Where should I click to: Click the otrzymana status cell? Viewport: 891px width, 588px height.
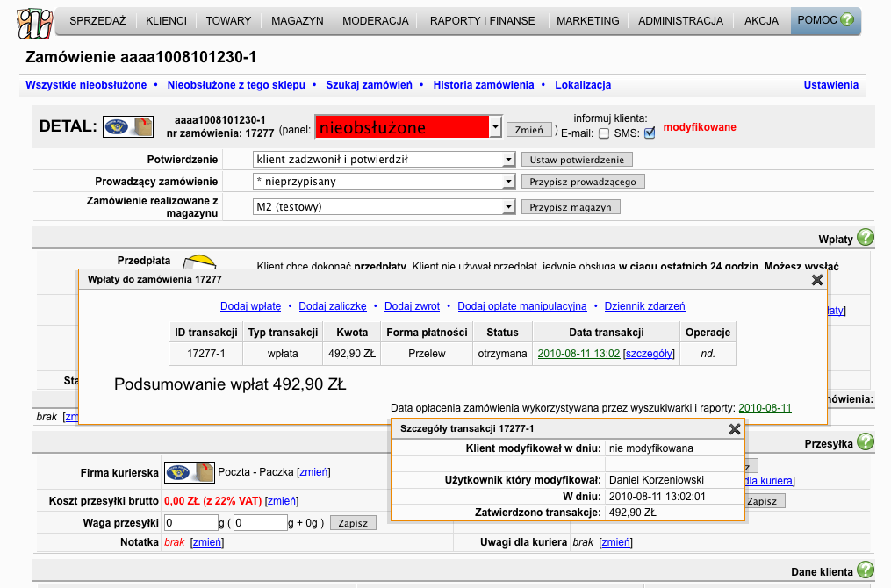click(x=502, y=354)
